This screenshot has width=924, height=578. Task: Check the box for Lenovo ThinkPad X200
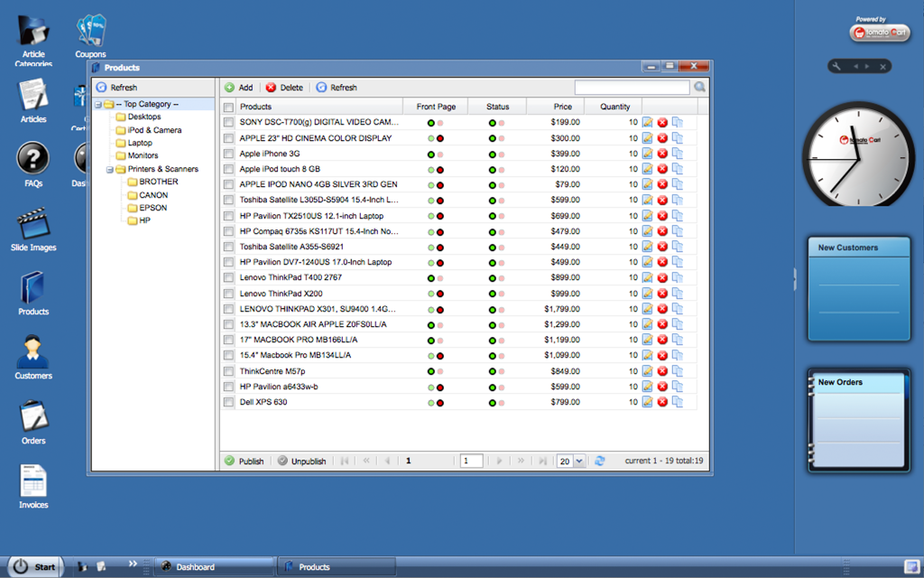tap(229, 294)
